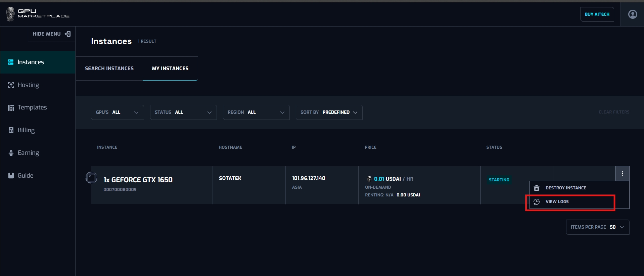
Task: Open the user profile account icon
Action: 632,14
